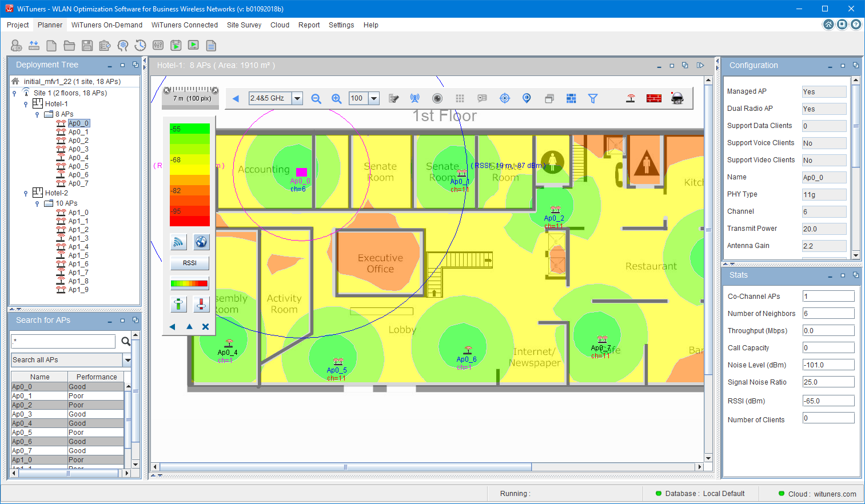Click the blue tiled wall icon
Image resolution: width=865 pixels, height=504 pixels.
pos(571,98)
